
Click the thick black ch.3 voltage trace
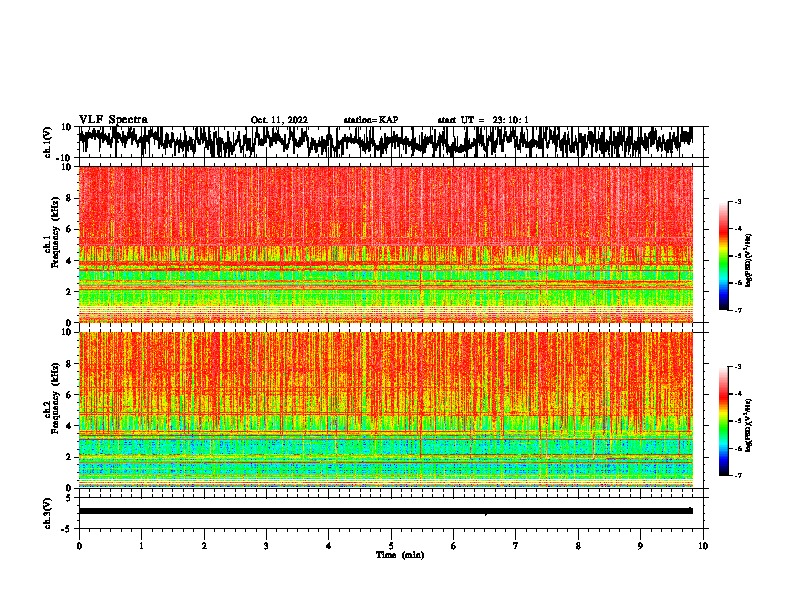pos(385,511)
